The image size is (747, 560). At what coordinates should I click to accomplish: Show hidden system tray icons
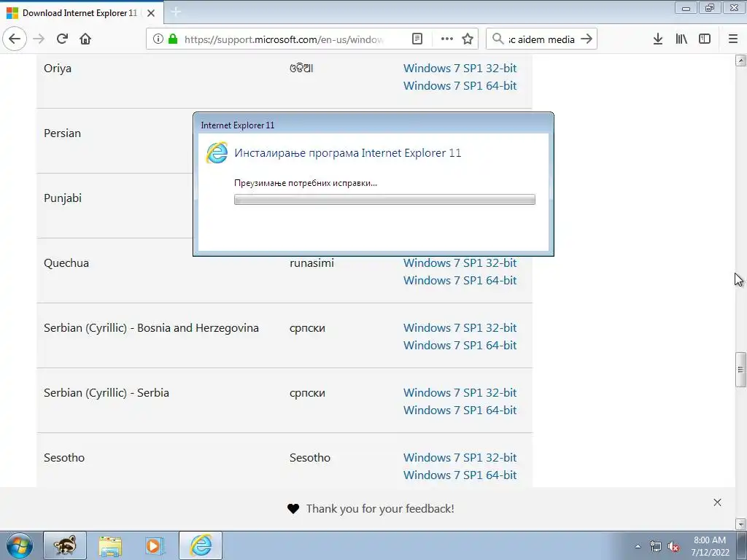coord(638,546)
